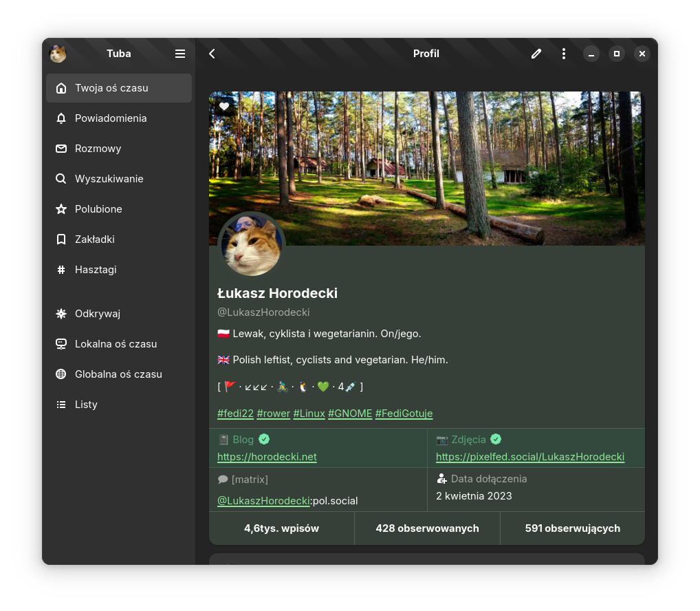Open the user avatar in the sidebar header
The width and height of the screenshot is (700, 611).
point(58,54)
